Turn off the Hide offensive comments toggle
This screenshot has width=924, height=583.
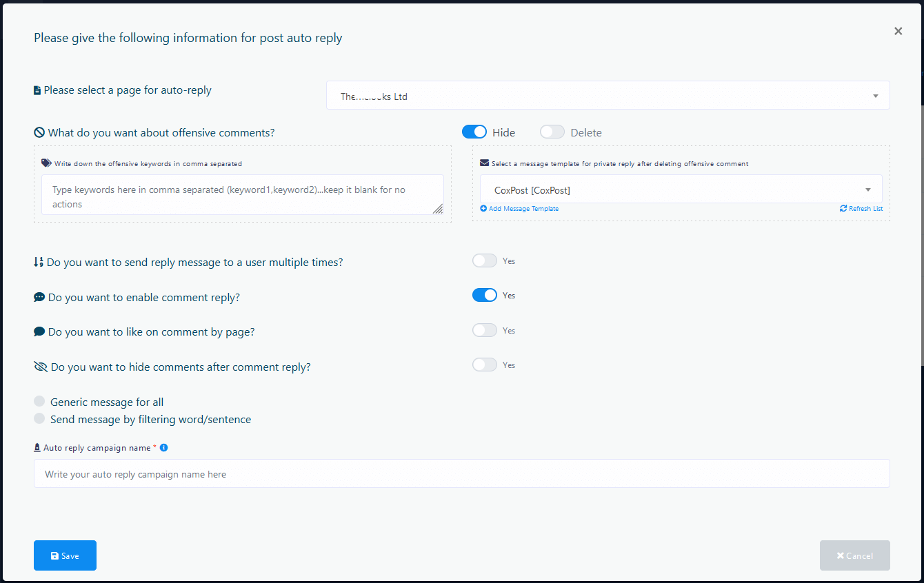[x=474, y=132]
